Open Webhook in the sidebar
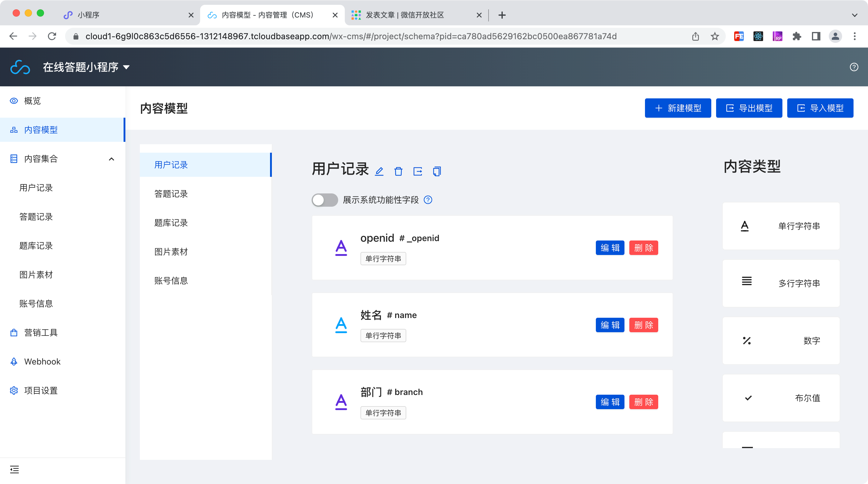 click(x=42, y=361)
